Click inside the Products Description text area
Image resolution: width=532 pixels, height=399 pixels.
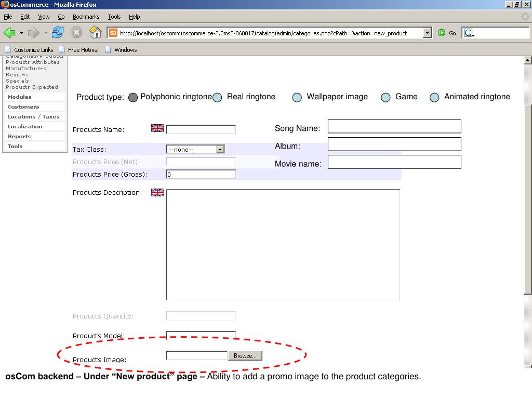(x=283, y=245)
